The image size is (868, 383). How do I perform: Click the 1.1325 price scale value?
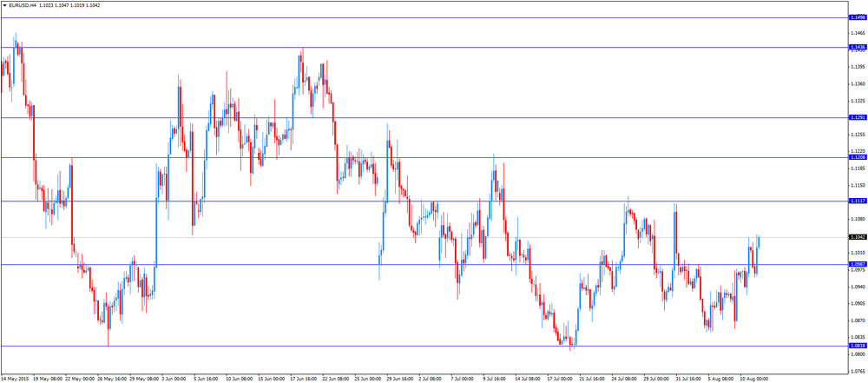[858, 101]
